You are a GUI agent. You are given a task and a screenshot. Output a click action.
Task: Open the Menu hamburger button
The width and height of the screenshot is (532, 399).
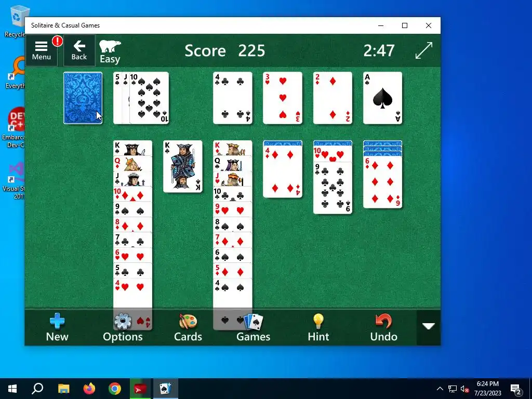click(x=42, y=50)
